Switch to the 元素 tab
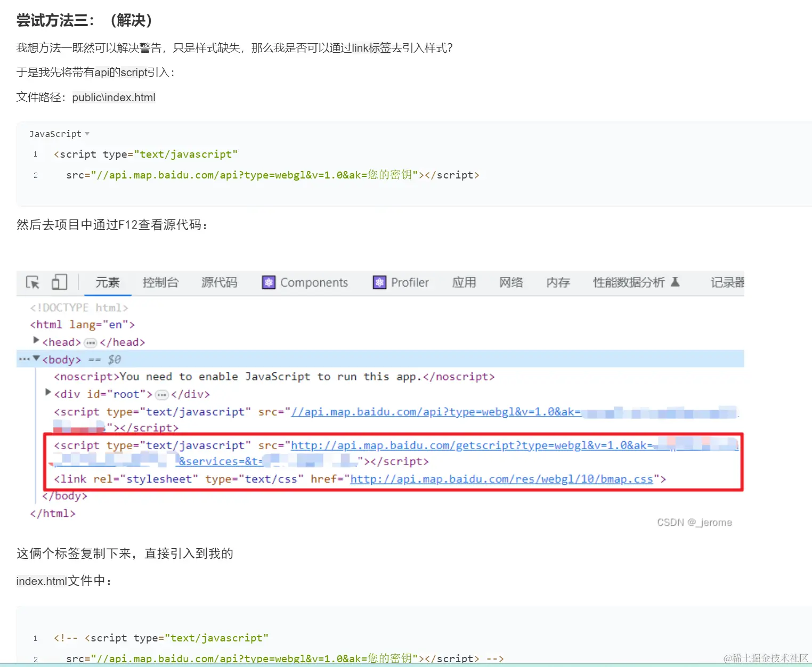812x667 pixels. [108, 282]
